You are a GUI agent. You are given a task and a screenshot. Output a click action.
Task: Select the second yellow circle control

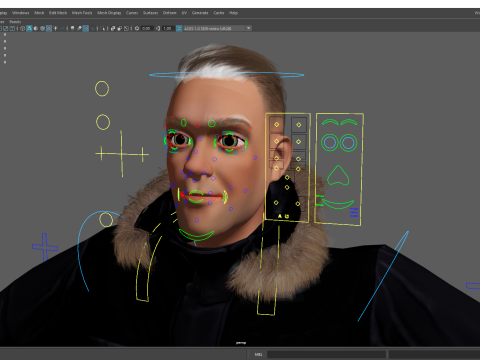[103, 122]
